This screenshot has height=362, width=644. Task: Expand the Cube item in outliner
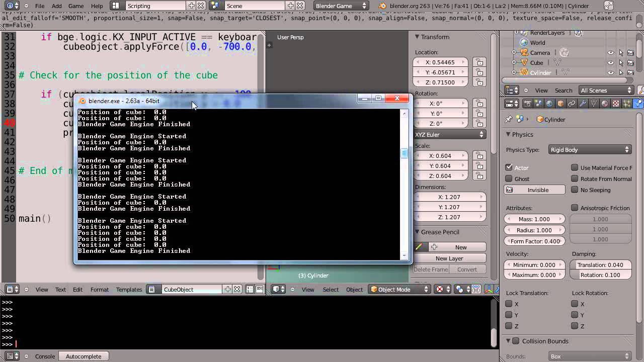click(x=514, y=63)
